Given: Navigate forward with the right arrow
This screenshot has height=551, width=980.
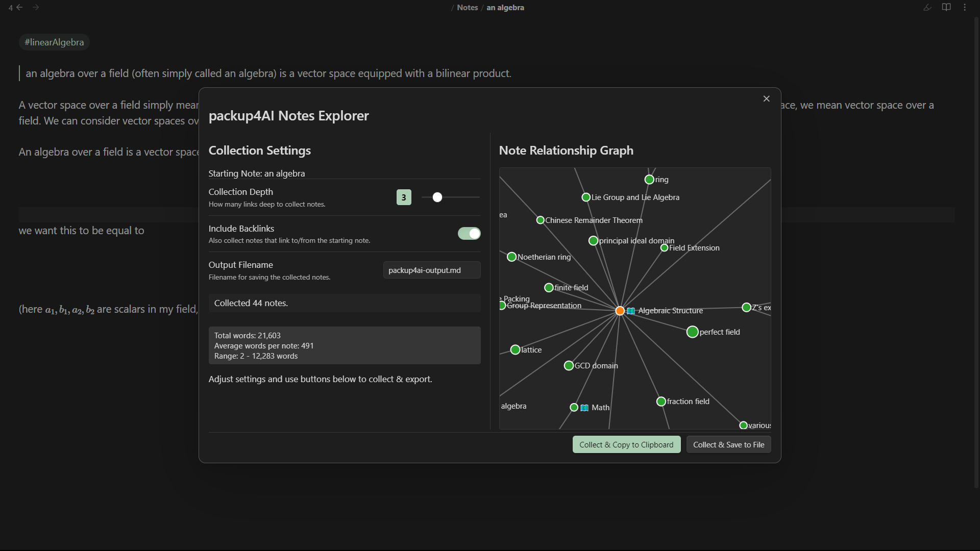Looking at the screenshot, I should (36, 8).
